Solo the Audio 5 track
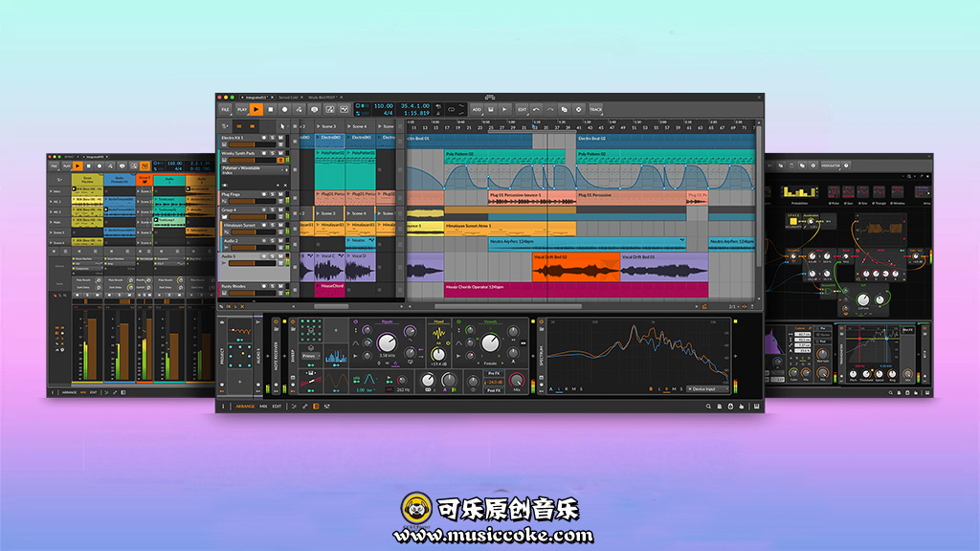Screen dimensions: 980x551 [x=273, y=256]
